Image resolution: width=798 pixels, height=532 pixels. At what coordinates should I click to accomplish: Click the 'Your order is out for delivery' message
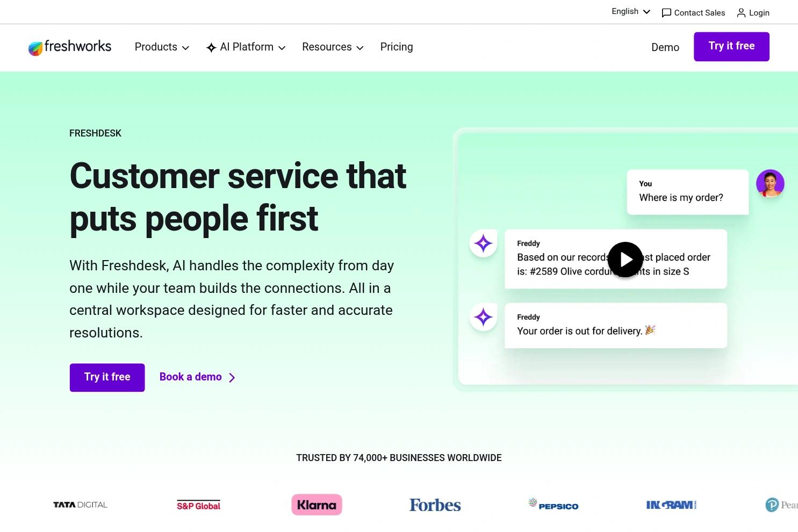click(x=616, y=326)
